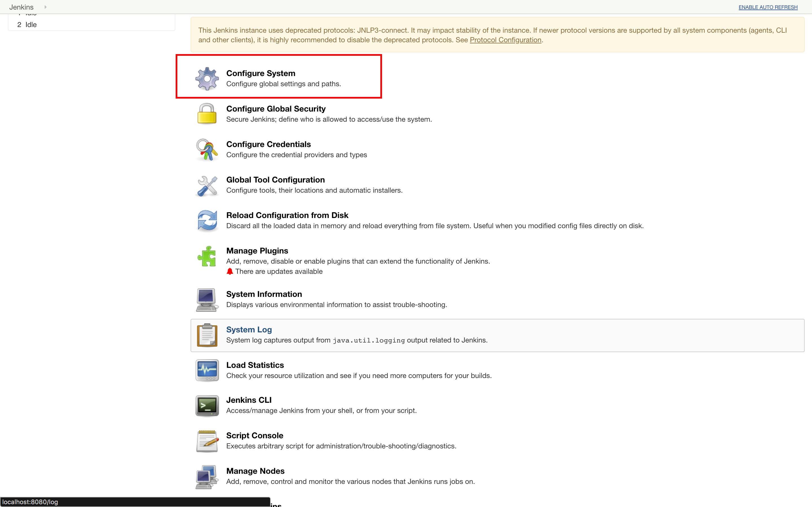Click the Global Tool Configuration wrench icon
Screen dimensions: 812x507
207,185
